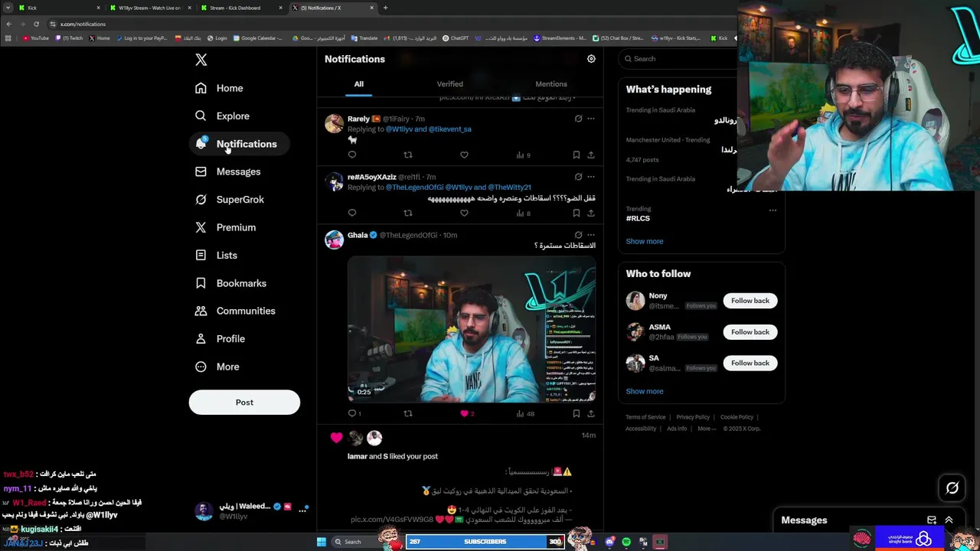This screenshot has width=980, height=551.
Task: Open more options on Ghala's post
Action: [x=590, y=235]
